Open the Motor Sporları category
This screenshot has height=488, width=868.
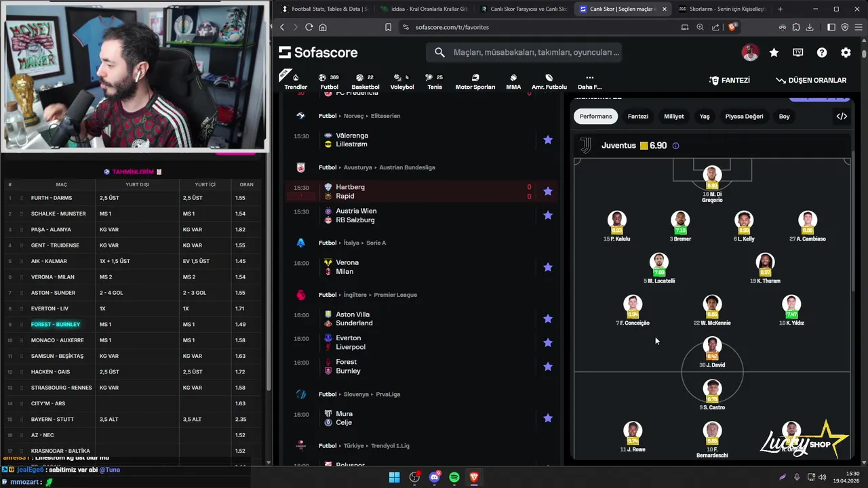[x=475, y=81]
